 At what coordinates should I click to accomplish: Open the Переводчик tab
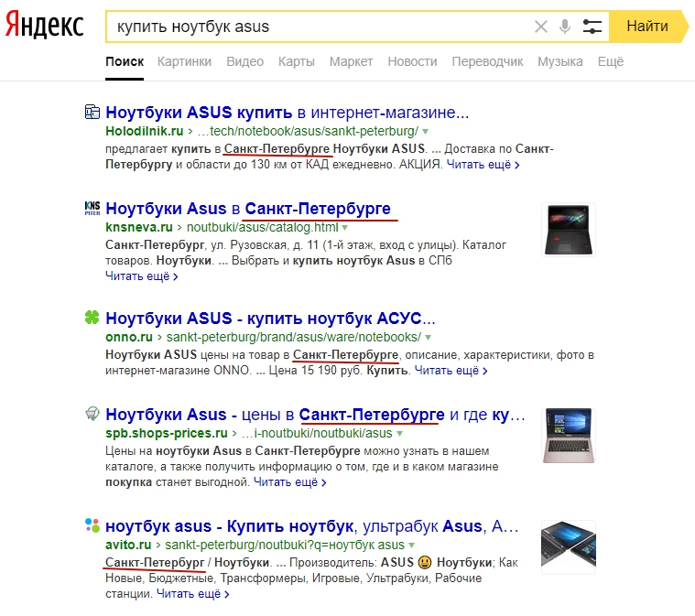487,61
